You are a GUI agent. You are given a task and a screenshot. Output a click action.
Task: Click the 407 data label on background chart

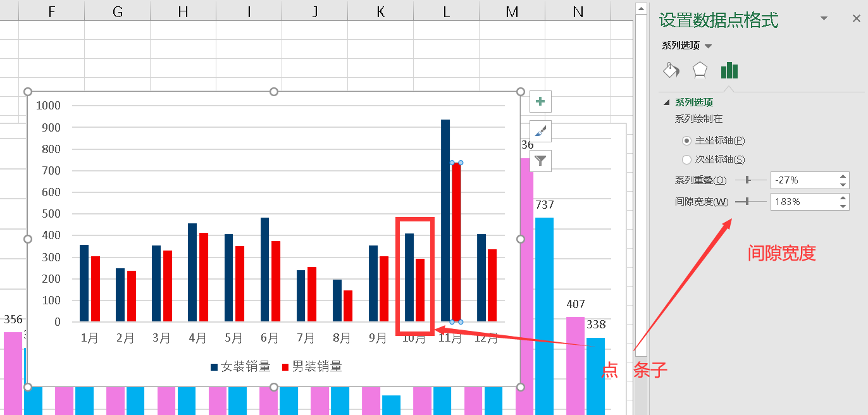point(576,304)
